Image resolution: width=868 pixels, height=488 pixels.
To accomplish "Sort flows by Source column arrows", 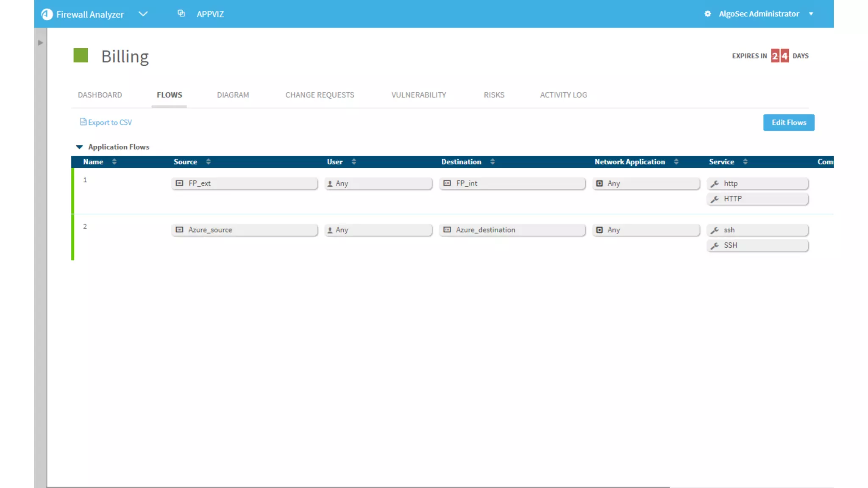I will pos(208,162).
